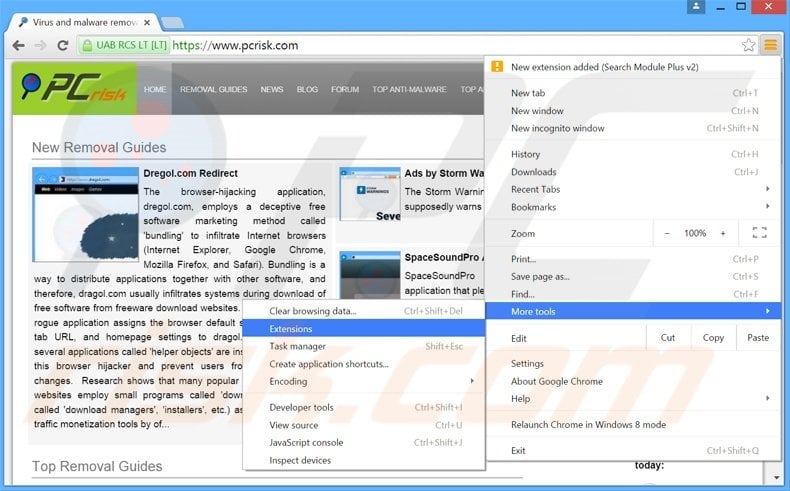
Task: Increase zoom with the plus button
Action: [x=723, y=233]
